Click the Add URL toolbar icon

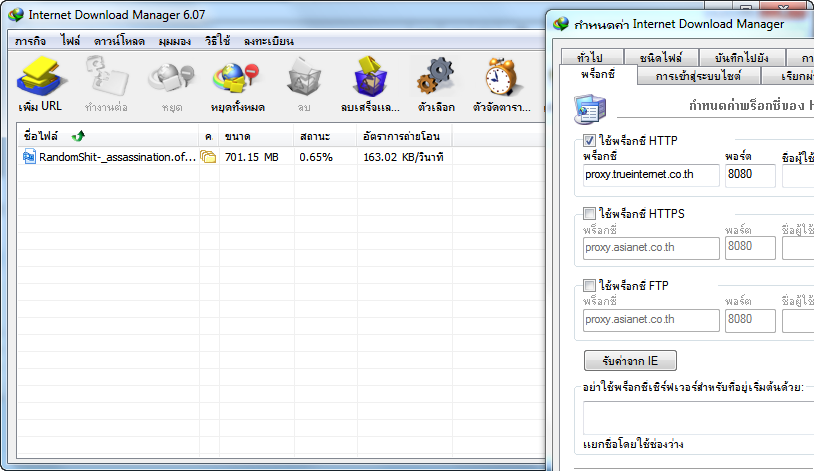[x=42, y=77]
